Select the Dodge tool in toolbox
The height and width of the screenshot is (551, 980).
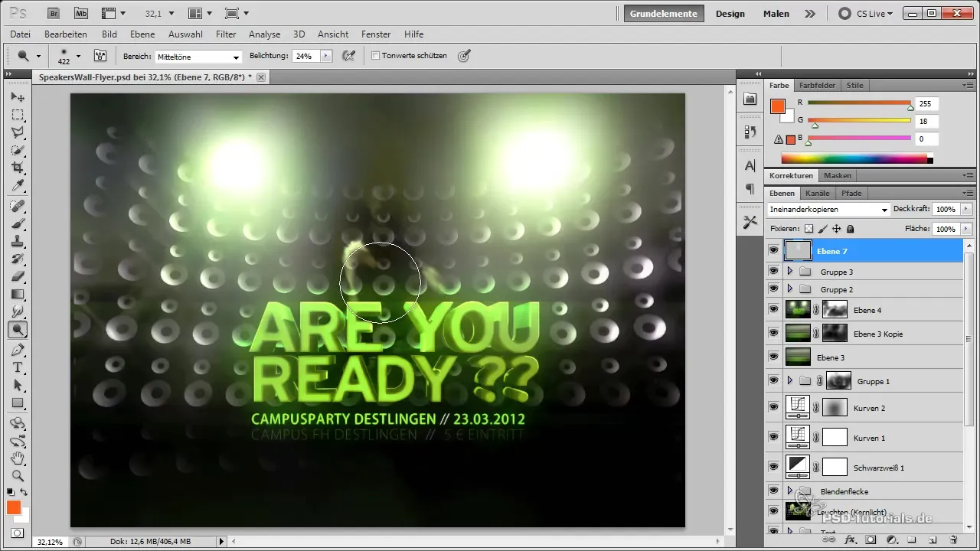[17, 330]
